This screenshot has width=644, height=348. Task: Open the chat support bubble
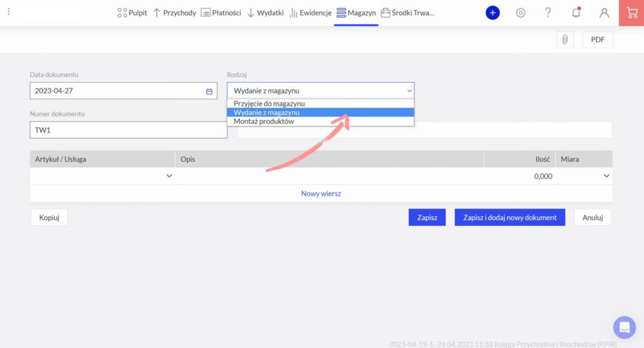[x=625, y=327]
